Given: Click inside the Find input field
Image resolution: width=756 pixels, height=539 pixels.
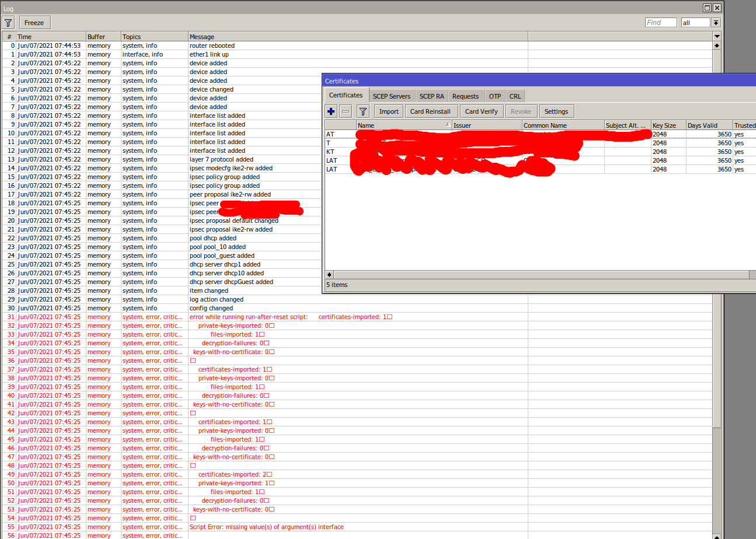Looking at the screenshot, I should point(661,22).
